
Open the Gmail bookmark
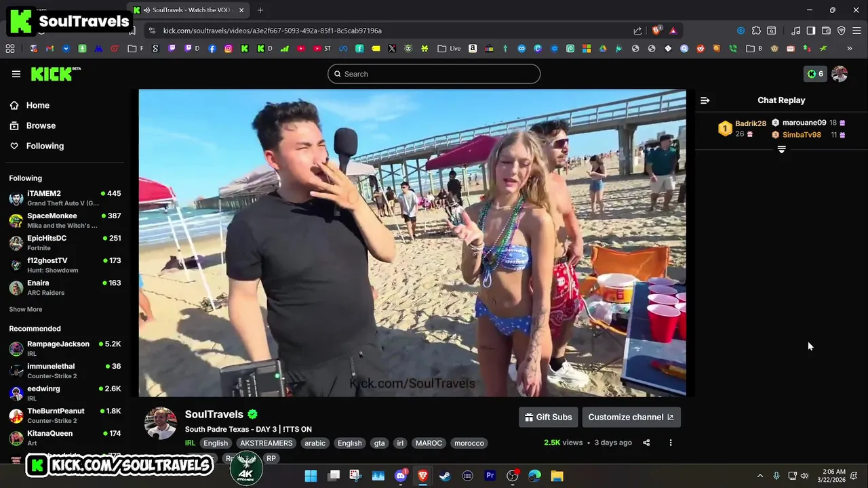tap(50, 49)
